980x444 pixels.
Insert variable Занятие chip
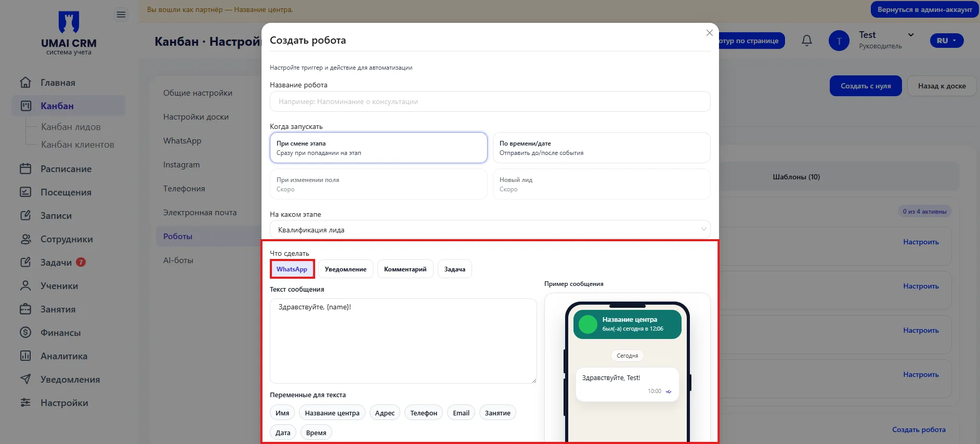click(498, 413)
